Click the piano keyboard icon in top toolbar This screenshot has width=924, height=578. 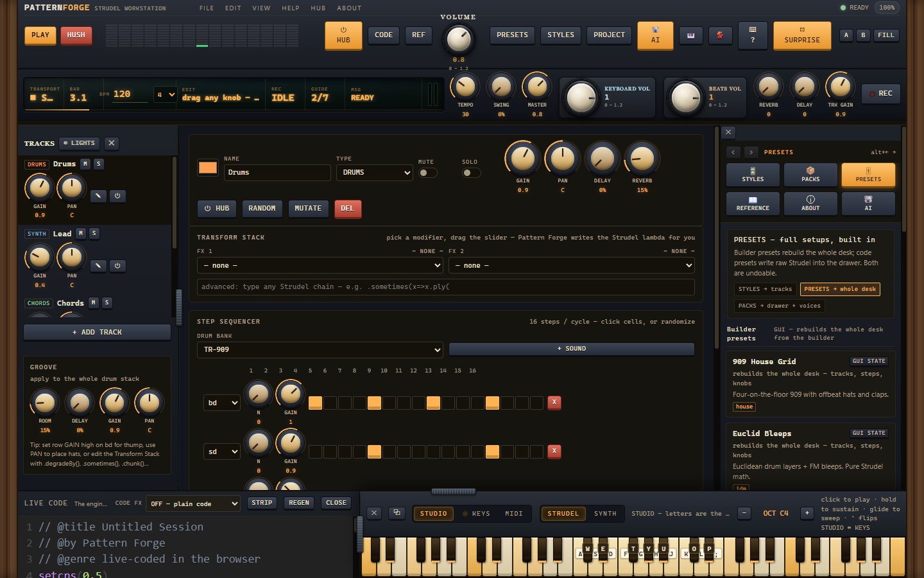(690, 35)
